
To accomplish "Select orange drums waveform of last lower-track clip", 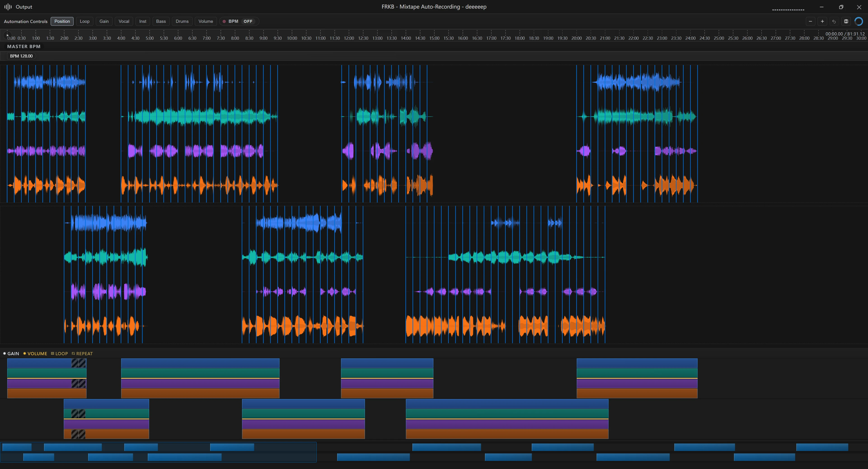I will [505, 326].
